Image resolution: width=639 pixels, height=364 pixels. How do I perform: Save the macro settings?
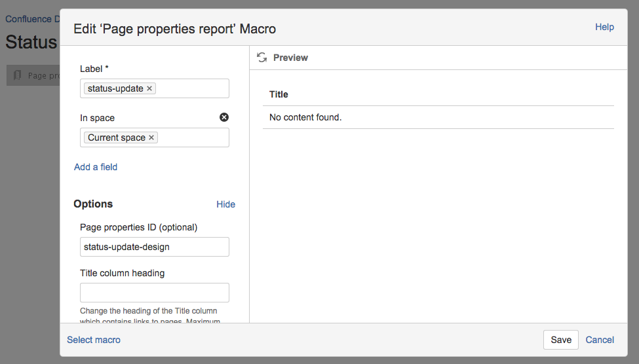pyautogui.click(x=560, y=340)
